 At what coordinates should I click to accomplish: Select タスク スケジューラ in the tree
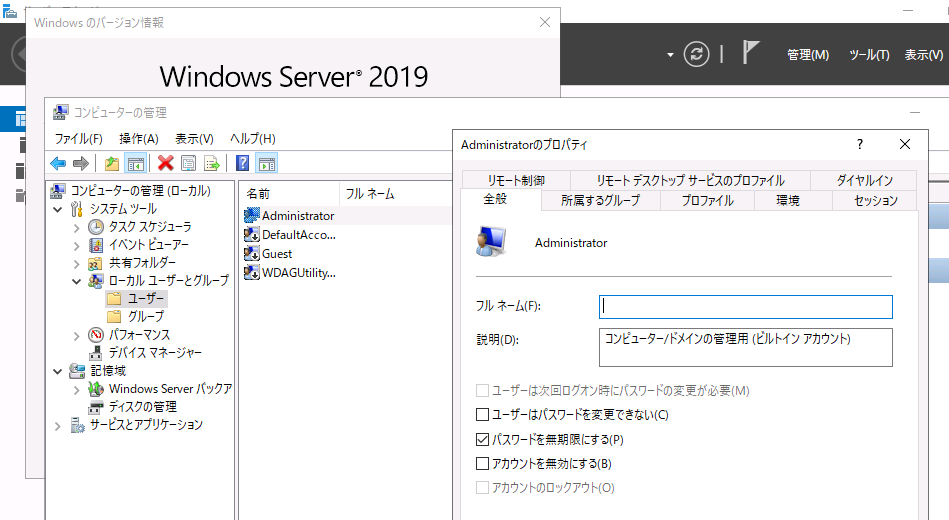(150, 227)
